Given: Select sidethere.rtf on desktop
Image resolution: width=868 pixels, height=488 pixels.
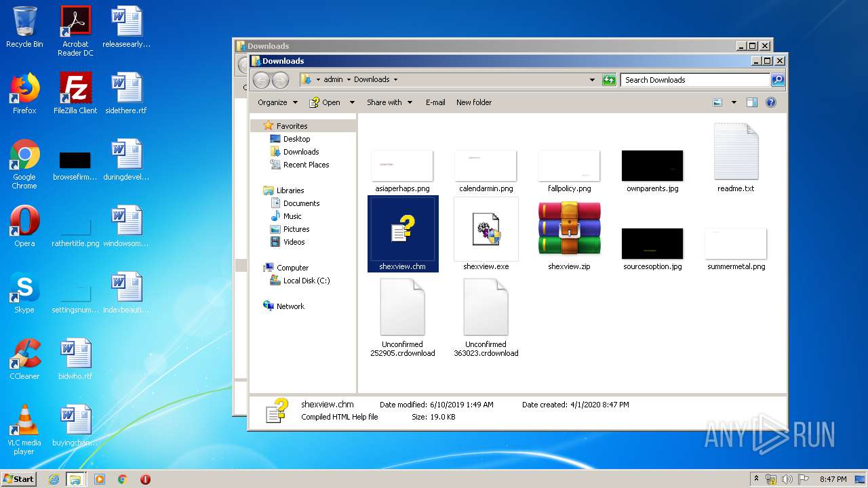Looking at the screenshot, I should point(126,94).
